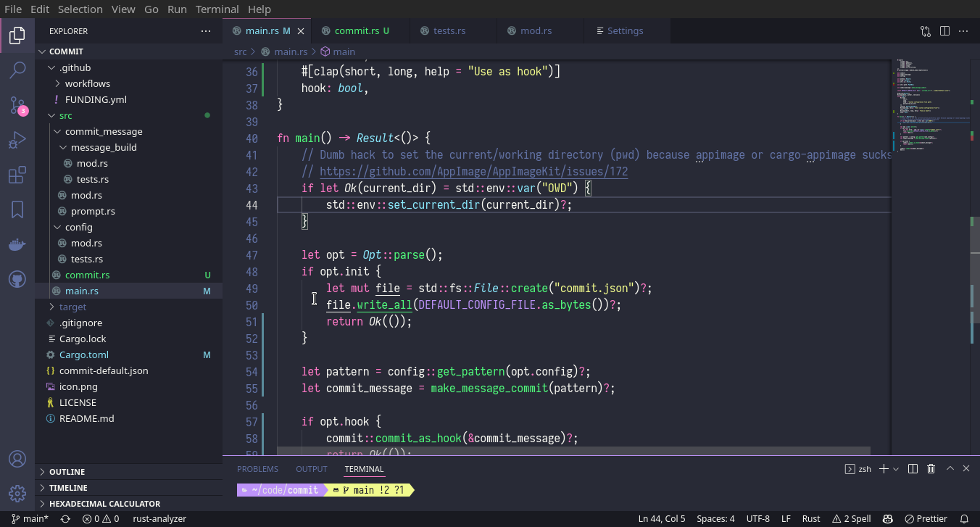Change language mode from Rust
Screen dimensions: 980x527
[x=811, y=518]
